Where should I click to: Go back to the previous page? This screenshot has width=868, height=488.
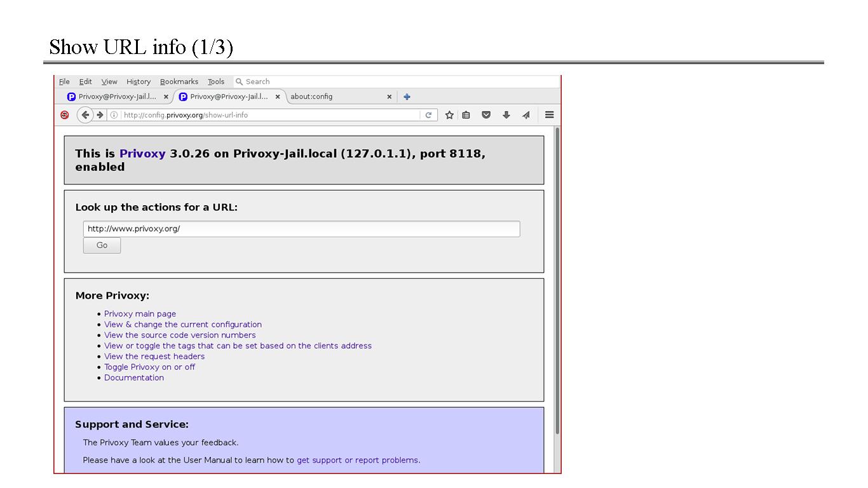85,115
